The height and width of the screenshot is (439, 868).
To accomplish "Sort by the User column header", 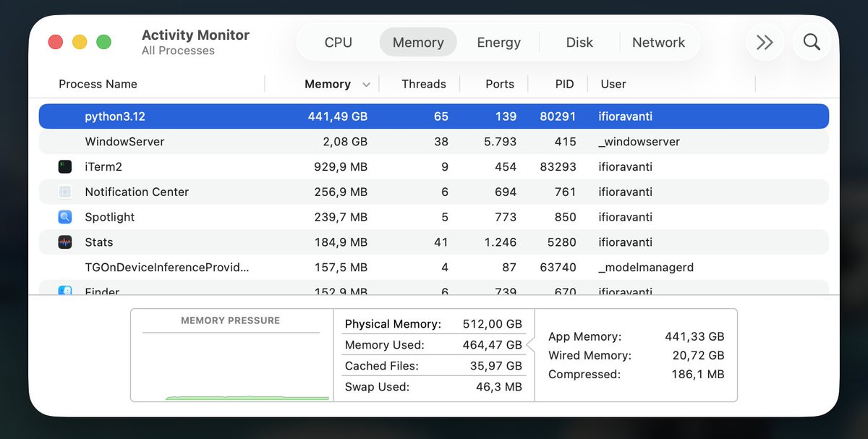I will coord(613,84).
